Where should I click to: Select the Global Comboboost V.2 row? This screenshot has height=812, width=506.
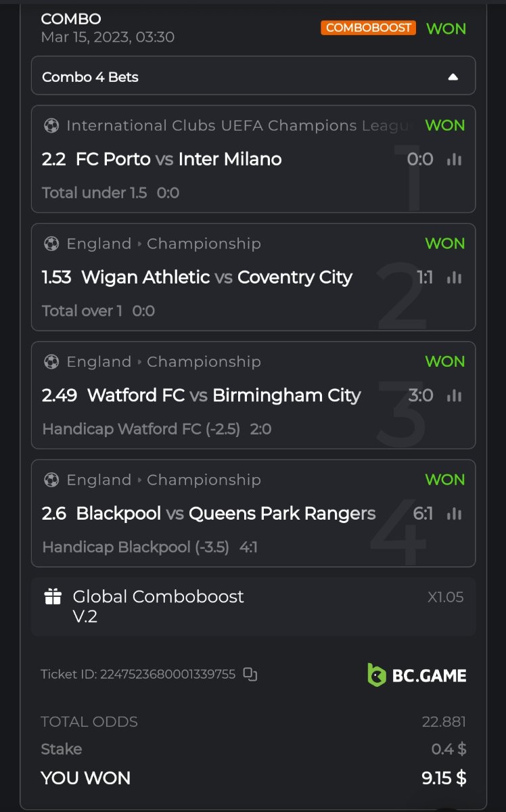click(253, 606)
